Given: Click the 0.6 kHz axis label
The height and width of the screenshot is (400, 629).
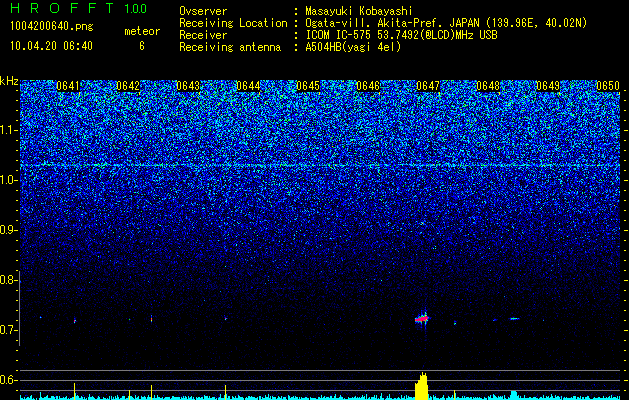Looking at the screenshot, I should coord(7,380).
